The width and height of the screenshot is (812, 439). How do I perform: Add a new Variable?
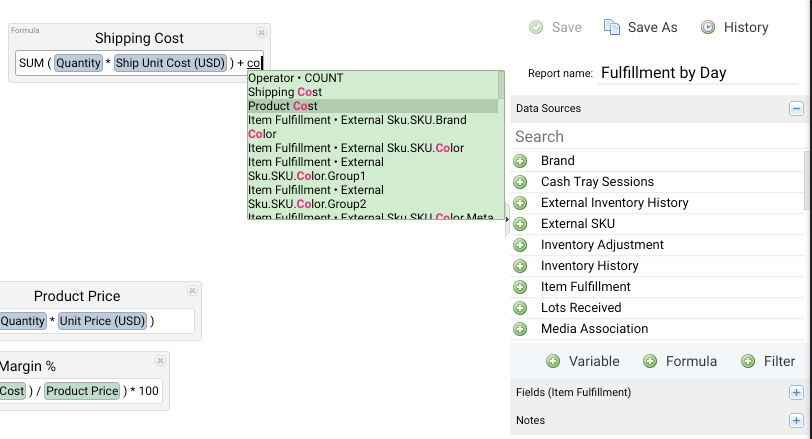pos(583,361)
